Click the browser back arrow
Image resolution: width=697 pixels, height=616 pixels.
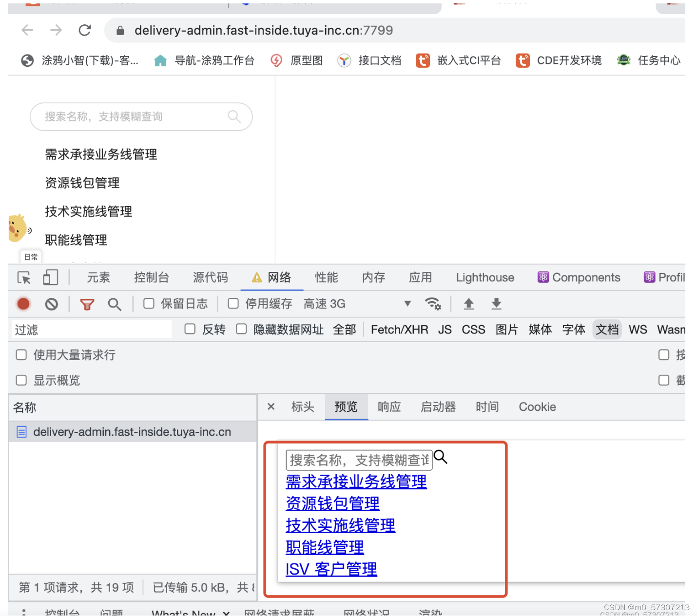[27, 30]
